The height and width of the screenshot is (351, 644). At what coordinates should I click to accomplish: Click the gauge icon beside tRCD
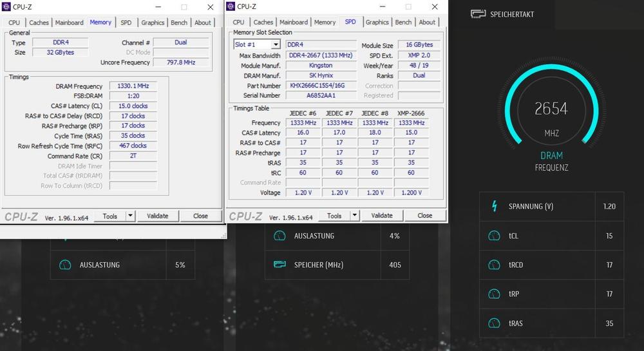point(495,265)
